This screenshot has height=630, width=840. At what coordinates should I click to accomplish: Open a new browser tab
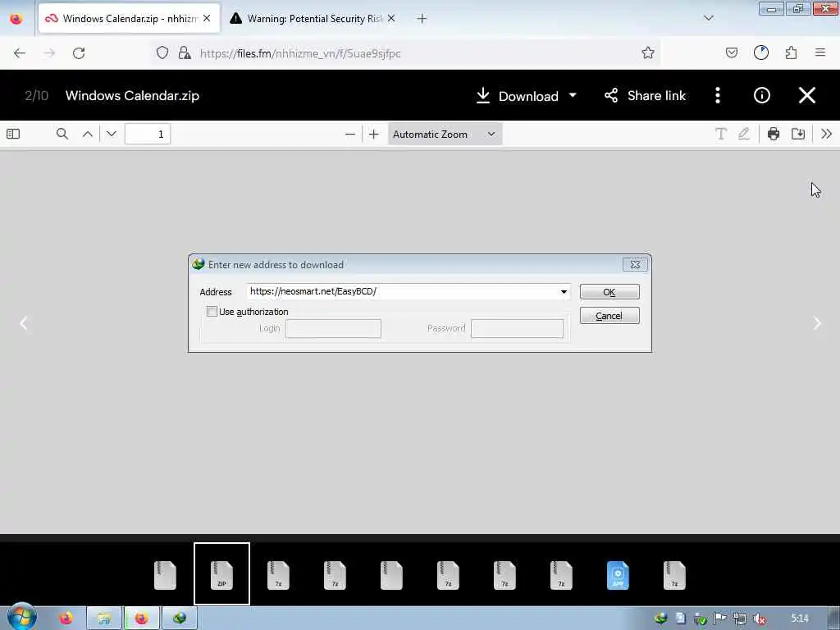click(x=422, y=19)
